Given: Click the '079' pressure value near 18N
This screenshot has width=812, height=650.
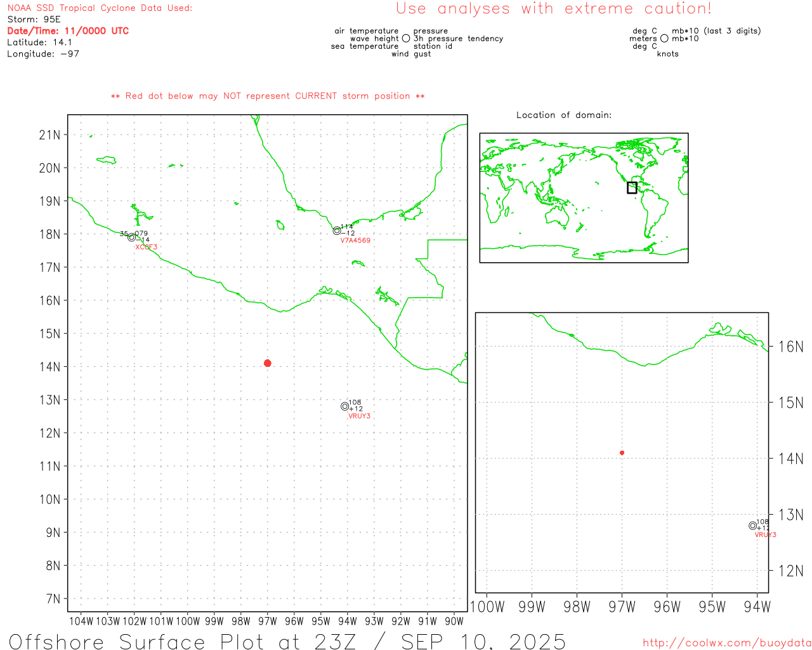Looking at the screenshot, I should (141, 234).
